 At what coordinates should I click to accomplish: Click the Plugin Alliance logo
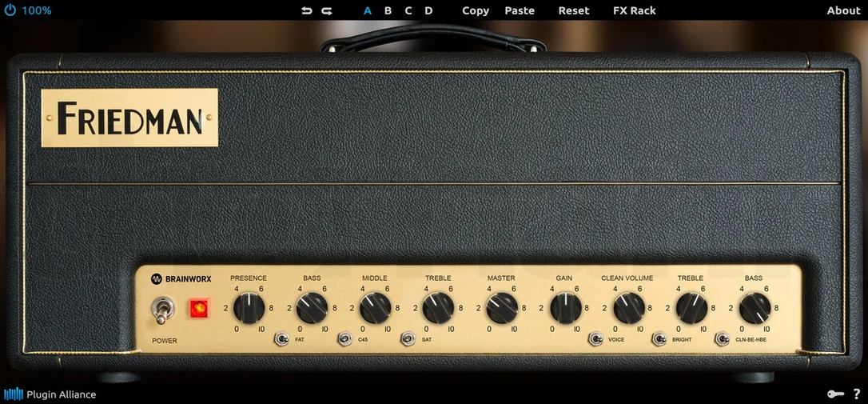coord(50,394)
